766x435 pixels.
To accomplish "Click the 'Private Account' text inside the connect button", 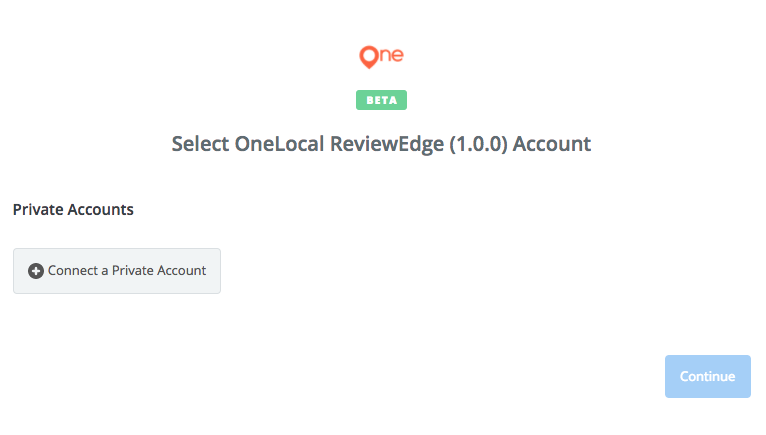I will click(x=159, y=270).
